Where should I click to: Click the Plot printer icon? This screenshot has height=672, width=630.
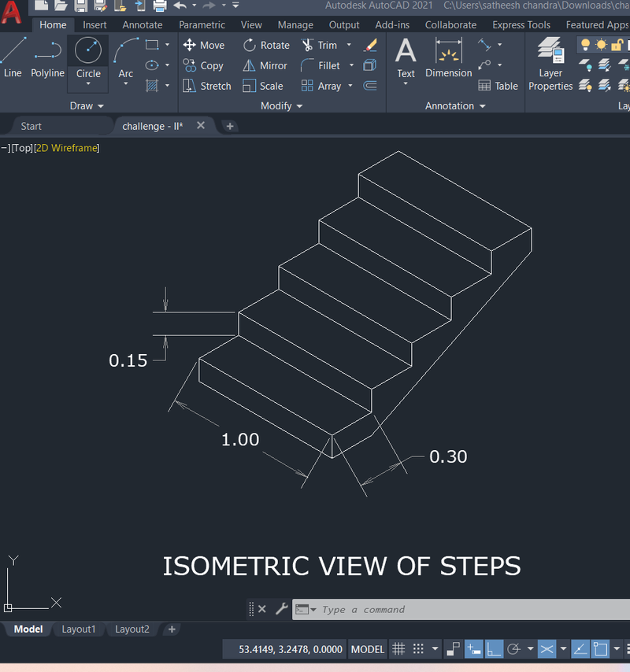click(160, 6)
